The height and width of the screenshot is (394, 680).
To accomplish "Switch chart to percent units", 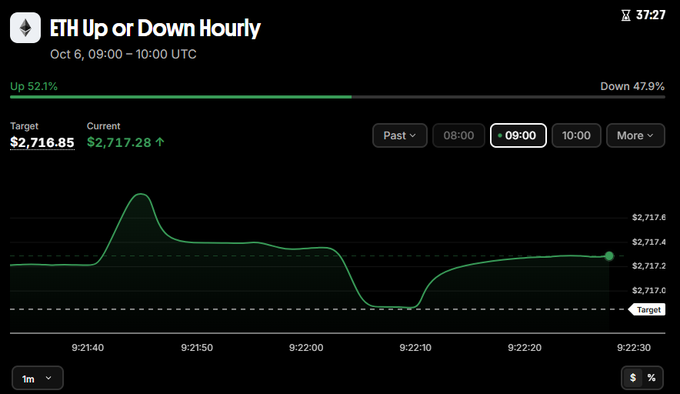I will [651, 378].
